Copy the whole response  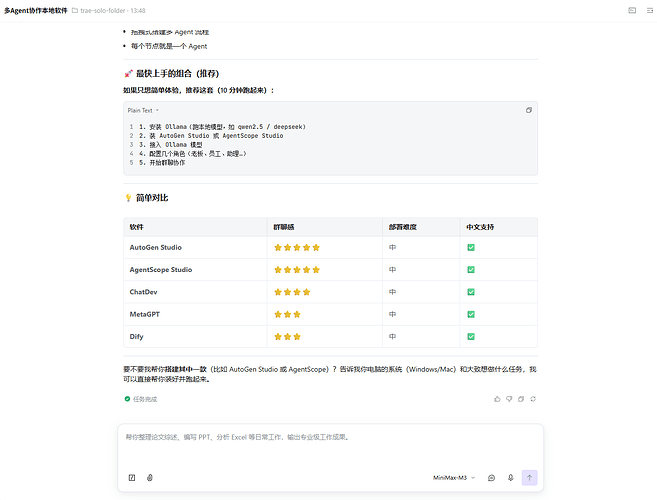[521, 399]
